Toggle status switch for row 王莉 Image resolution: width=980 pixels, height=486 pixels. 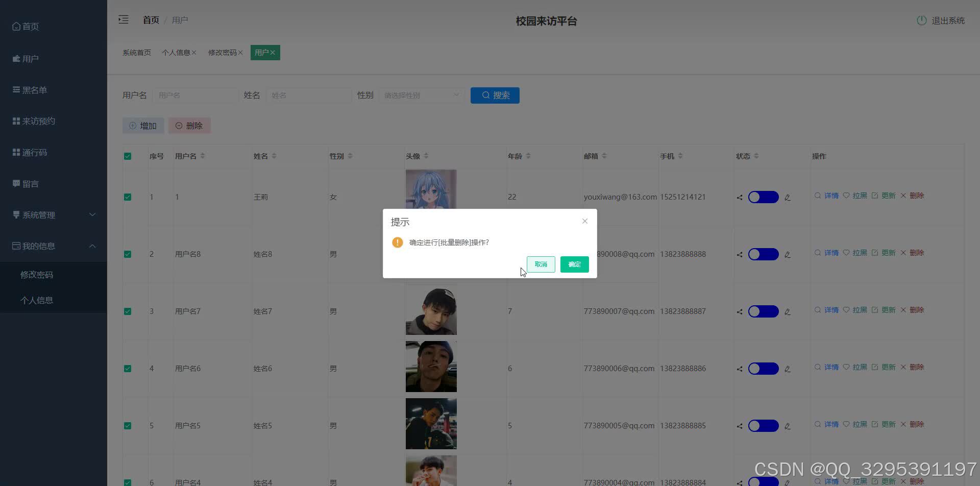point(763,197)
